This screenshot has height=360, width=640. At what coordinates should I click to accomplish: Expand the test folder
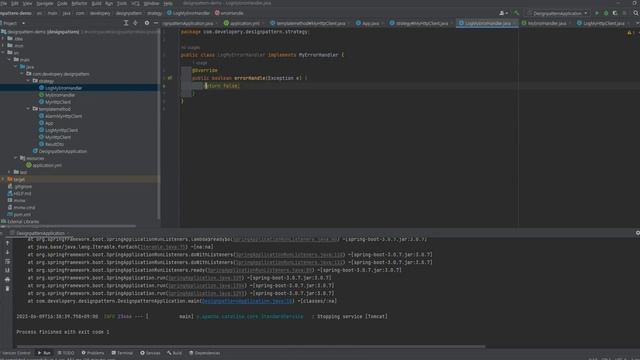click(10, 172)
